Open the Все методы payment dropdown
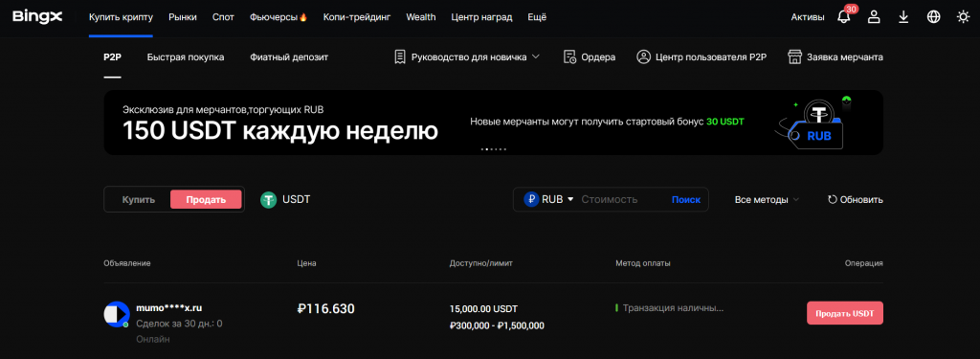The width and height of the screenshot is (980, 359). point(767,199)
